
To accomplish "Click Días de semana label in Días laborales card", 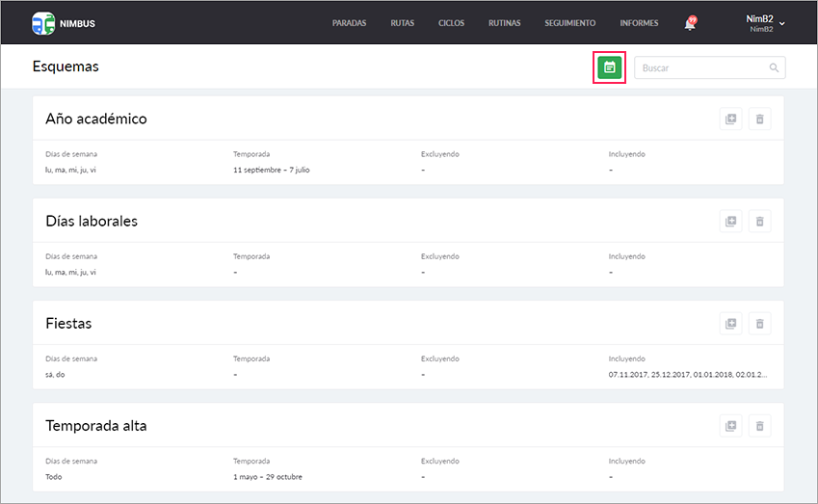I will pyautogui.click(x=71, y=256).
